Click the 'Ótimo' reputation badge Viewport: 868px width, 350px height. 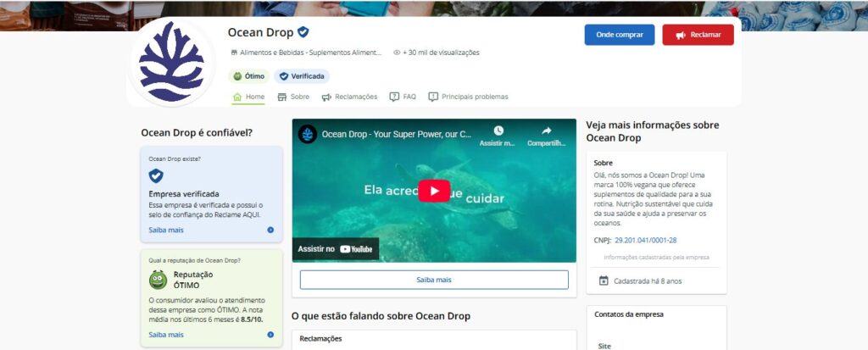[248, 76]
